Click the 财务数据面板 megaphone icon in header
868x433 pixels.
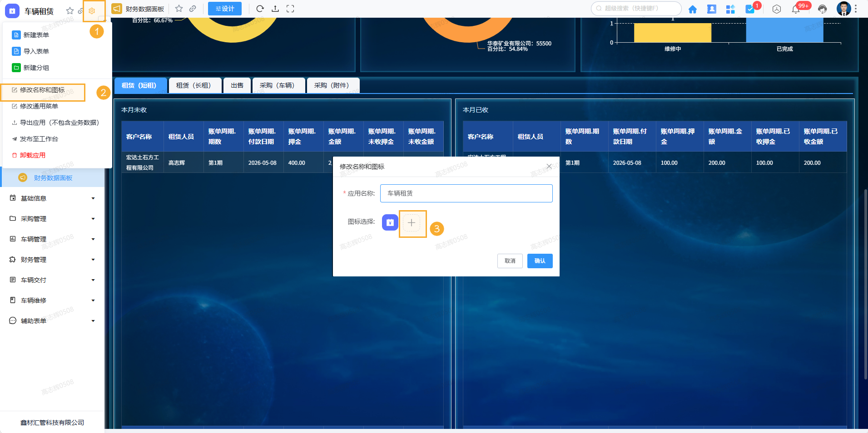click(x=117, y=9)
